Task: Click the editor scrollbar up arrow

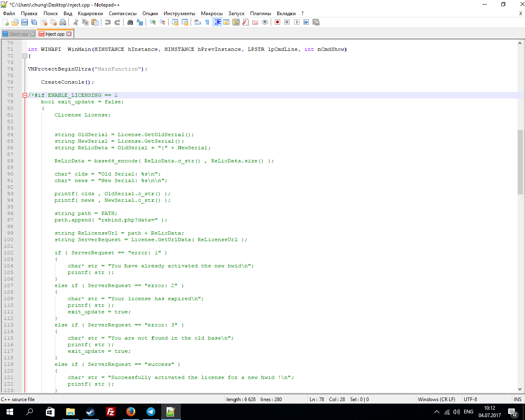Action: 520,43
